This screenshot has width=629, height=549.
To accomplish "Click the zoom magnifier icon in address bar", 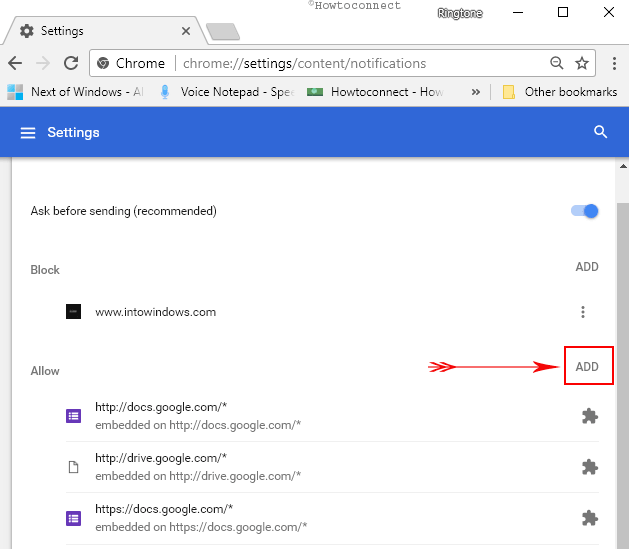I will (556, 63).
